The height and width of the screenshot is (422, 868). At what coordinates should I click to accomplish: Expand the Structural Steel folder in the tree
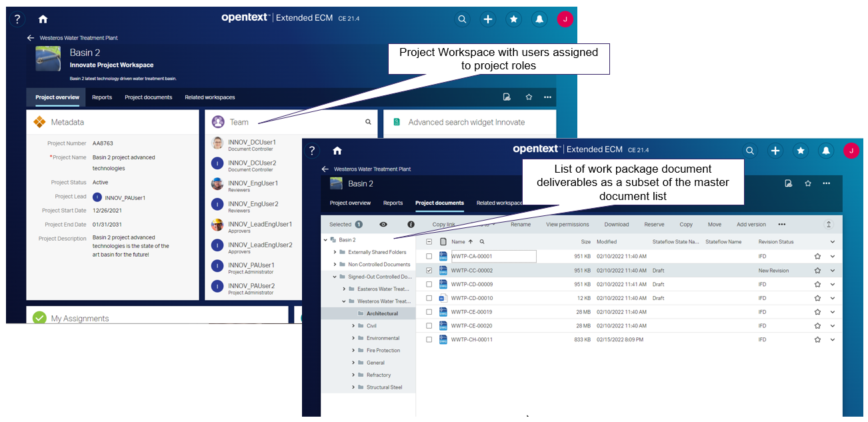(x=353, y=387)
